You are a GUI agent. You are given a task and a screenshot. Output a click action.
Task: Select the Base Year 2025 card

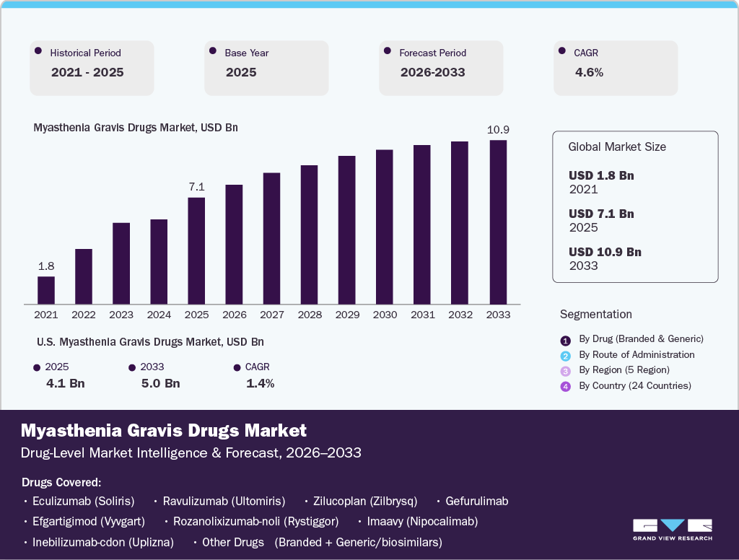pos(266,68)
